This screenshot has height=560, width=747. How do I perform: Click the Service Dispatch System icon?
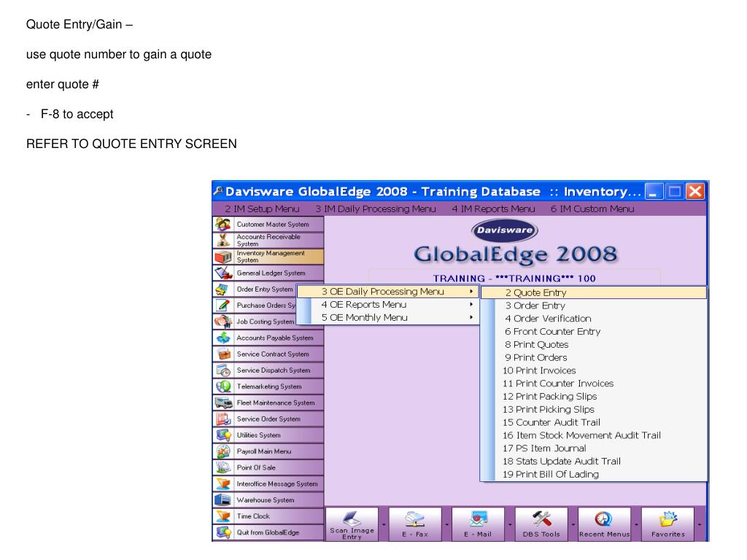click(222, 370)
